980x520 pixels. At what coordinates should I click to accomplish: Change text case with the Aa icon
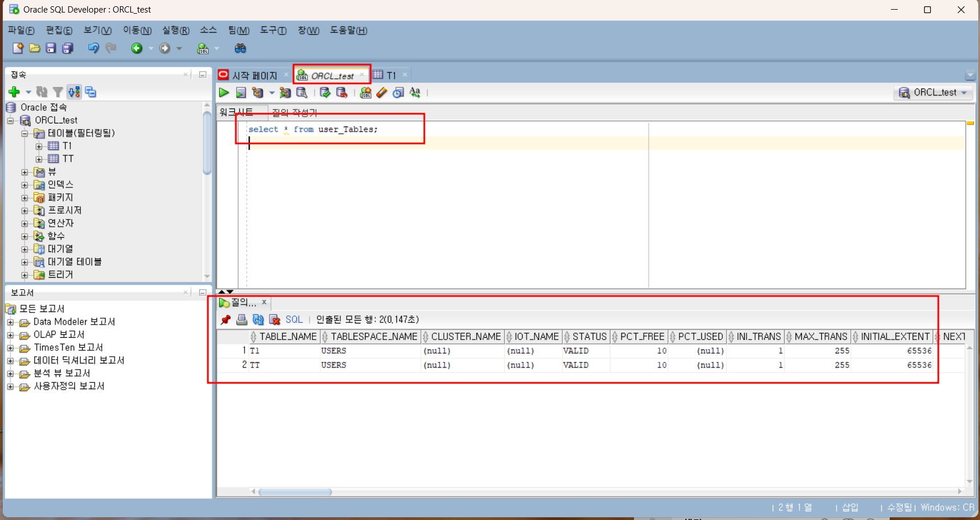coord(415,93)
